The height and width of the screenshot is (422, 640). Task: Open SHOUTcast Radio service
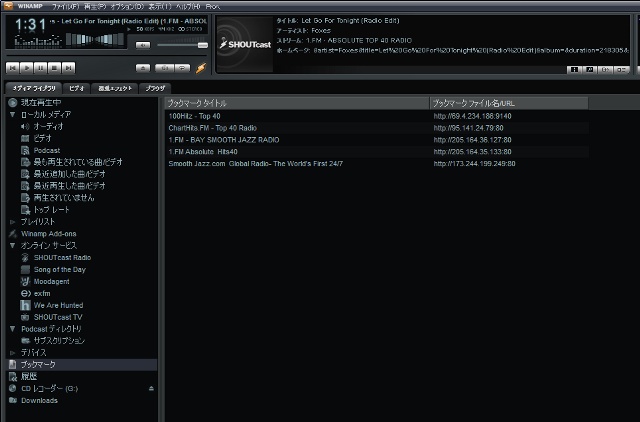pyautogui.click(x=62, y=258)
